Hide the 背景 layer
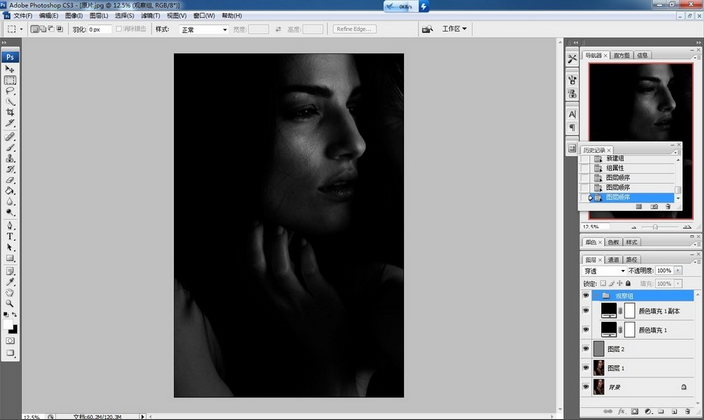 pos(585,386)
